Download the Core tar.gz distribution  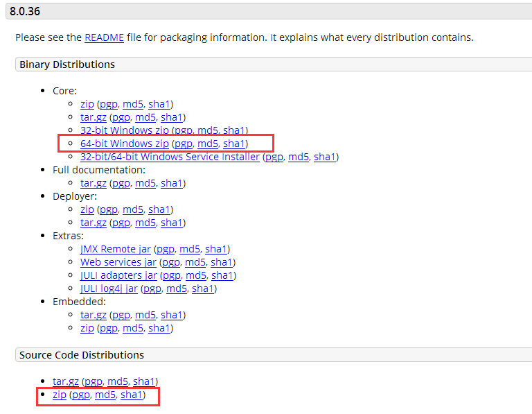click(x=94, y=117)
